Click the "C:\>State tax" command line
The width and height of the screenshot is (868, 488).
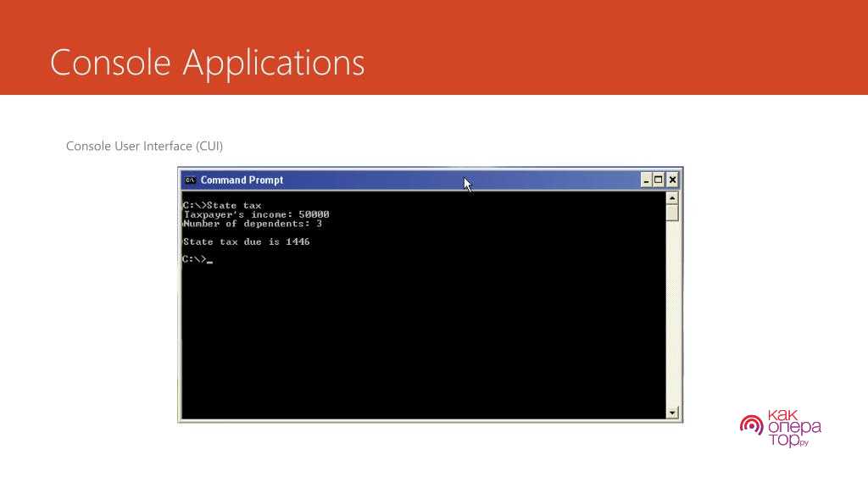(222, 205)
